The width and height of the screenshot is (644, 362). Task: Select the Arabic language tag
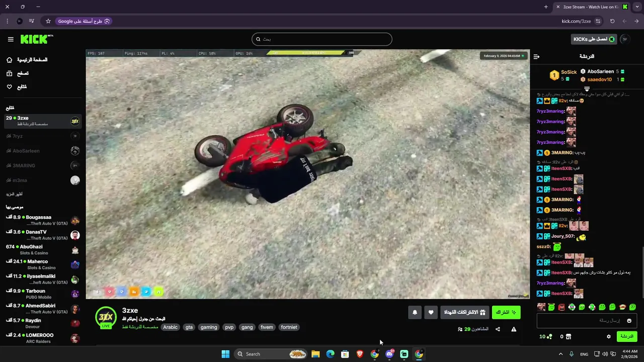170,327
